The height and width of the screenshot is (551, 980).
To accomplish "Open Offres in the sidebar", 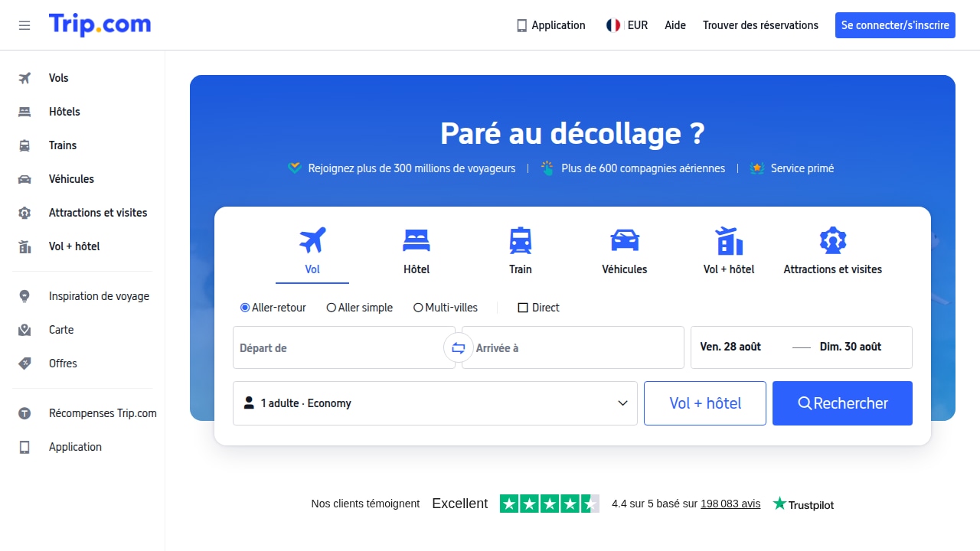I will pyautogui.click(x=63, y=364).
